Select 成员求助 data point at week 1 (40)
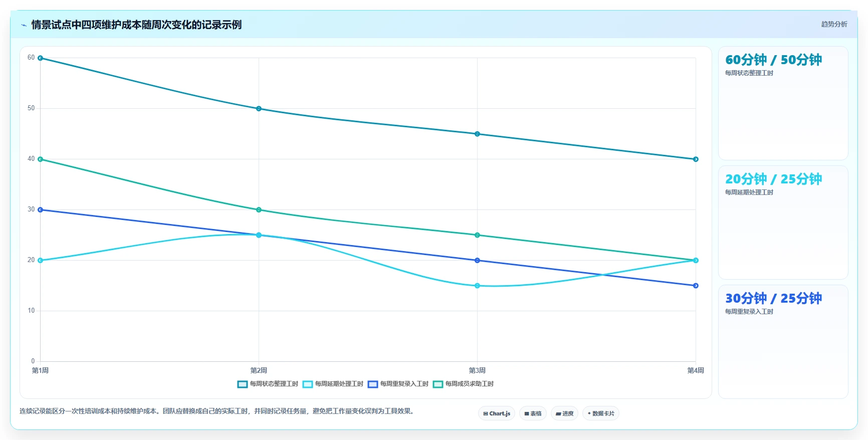 pos(41,159)
